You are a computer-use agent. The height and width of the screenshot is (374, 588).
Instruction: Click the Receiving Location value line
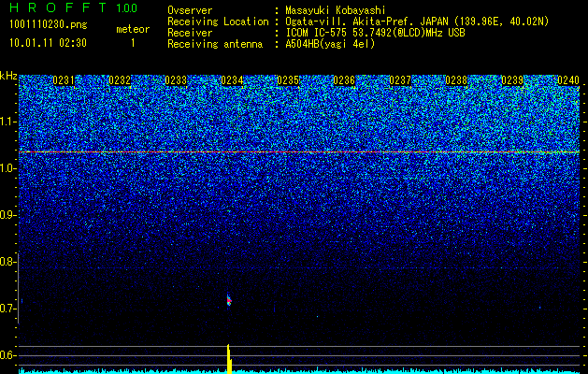(417, 22)
